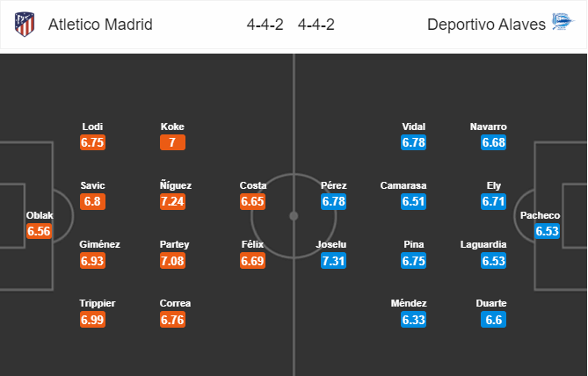Select Oblak's 6.56 rating badge
This screenshot has height=376, width=588.
click(40, 231)
